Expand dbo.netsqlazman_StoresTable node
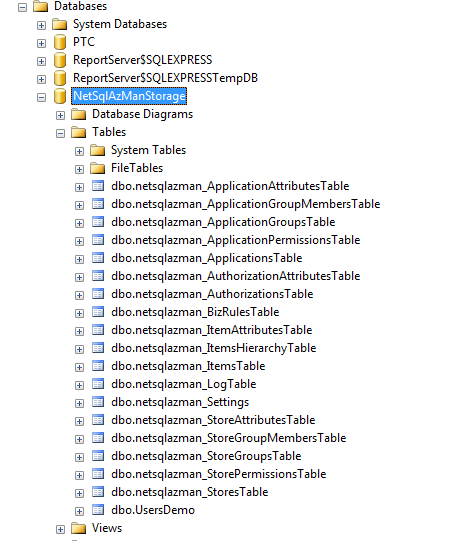 79,493
